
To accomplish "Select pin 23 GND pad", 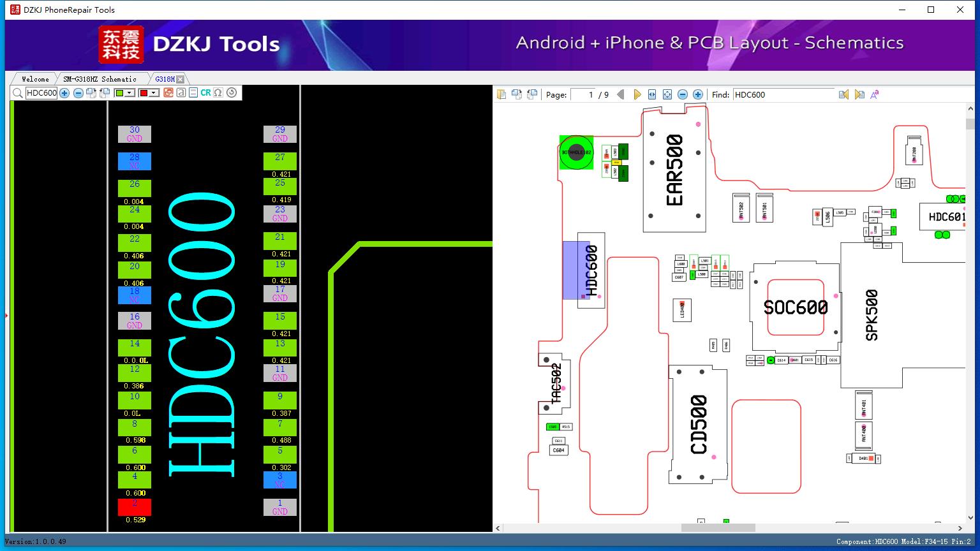I will (280, 214).
